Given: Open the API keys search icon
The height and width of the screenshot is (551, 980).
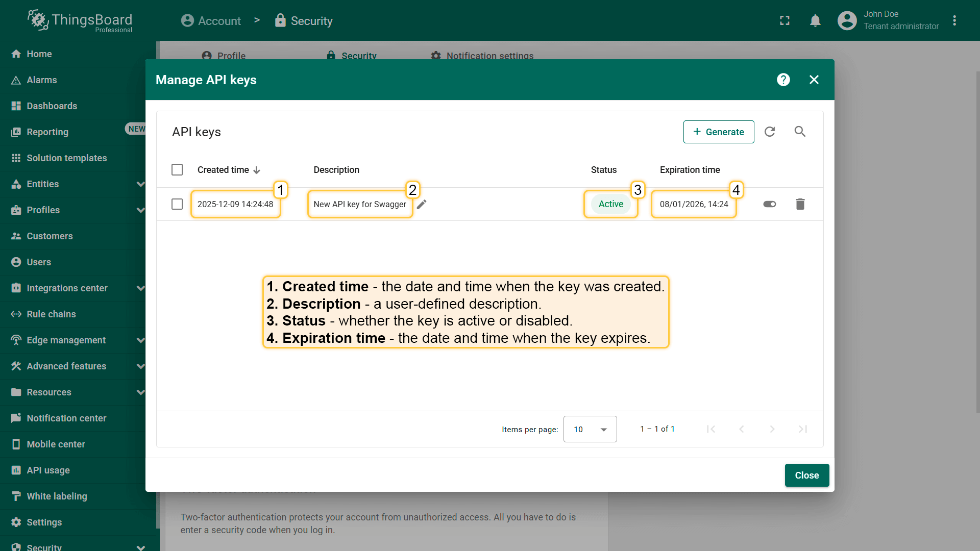Looking at the screenshot, I should coord(800,132).
